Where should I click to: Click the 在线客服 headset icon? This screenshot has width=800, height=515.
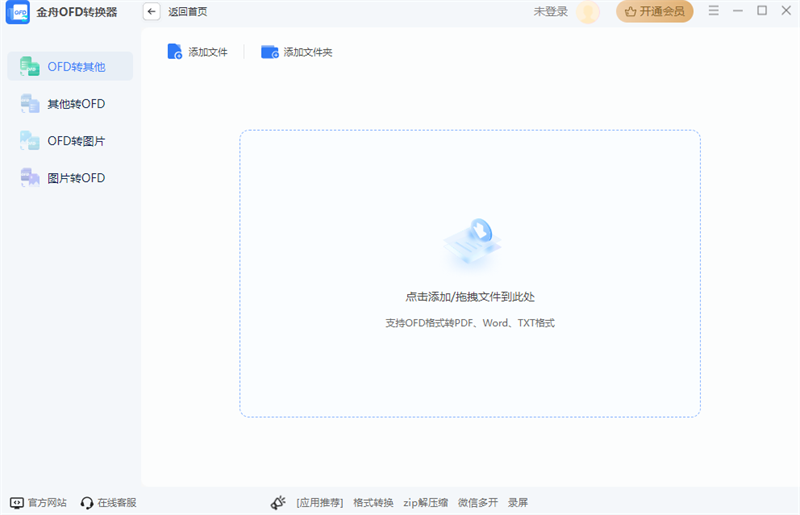point(87,503)
